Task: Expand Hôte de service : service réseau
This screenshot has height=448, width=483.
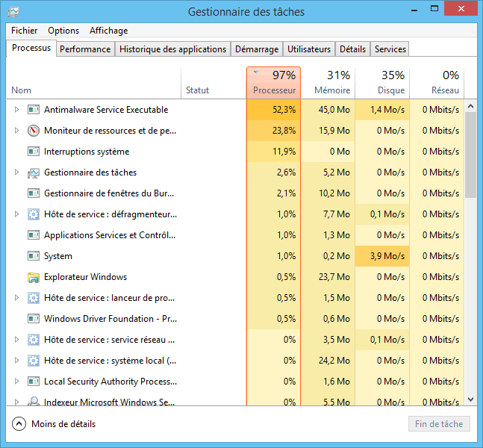Action: click(x=17, y=340)
